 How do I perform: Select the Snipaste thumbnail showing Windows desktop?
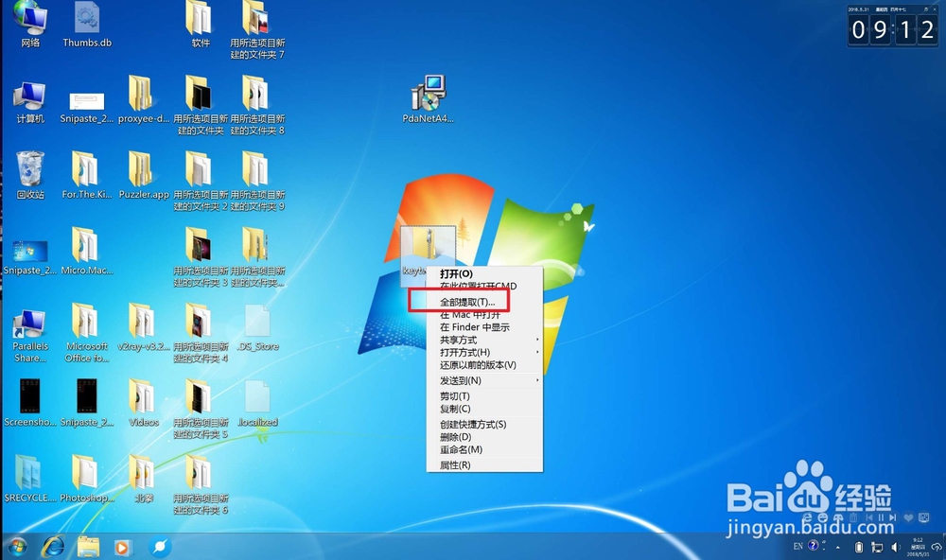click(29, 257)
